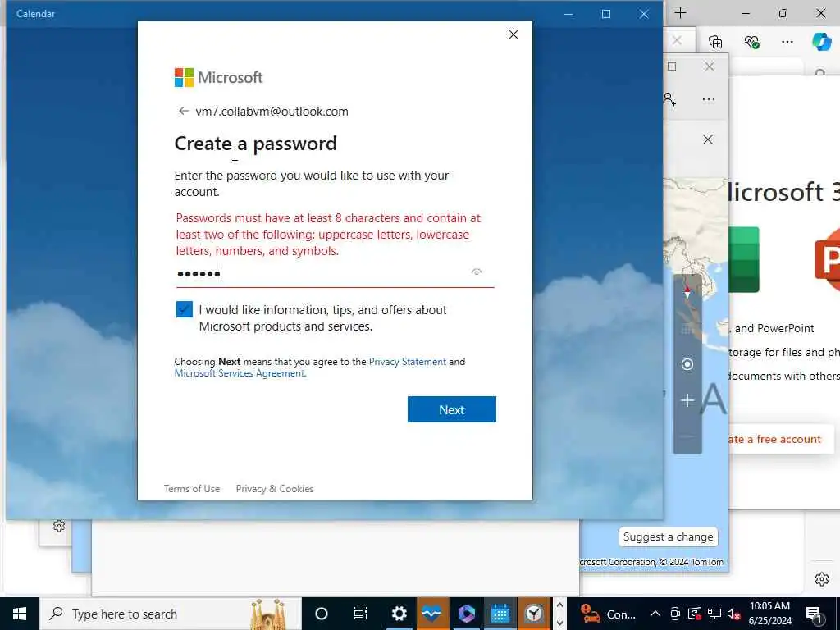
Task: Open the Privacy Statement link
Action: pyautogui.click(x=407, y=362)
